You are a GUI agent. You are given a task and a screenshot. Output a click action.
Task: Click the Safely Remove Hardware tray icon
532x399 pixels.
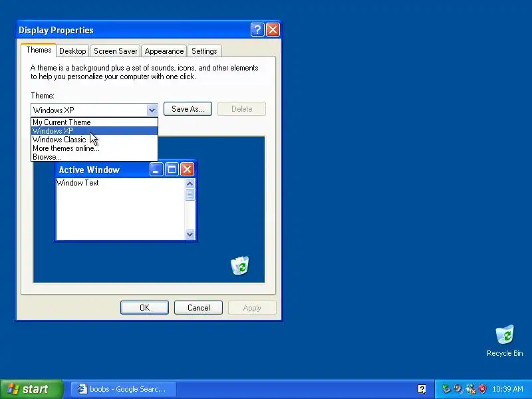(x=446, y=389)
